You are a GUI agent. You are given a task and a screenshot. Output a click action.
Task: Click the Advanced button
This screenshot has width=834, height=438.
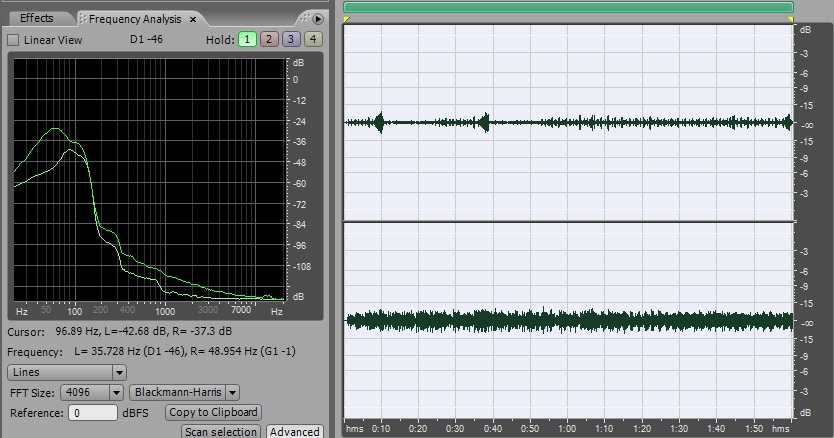point(294,432)
